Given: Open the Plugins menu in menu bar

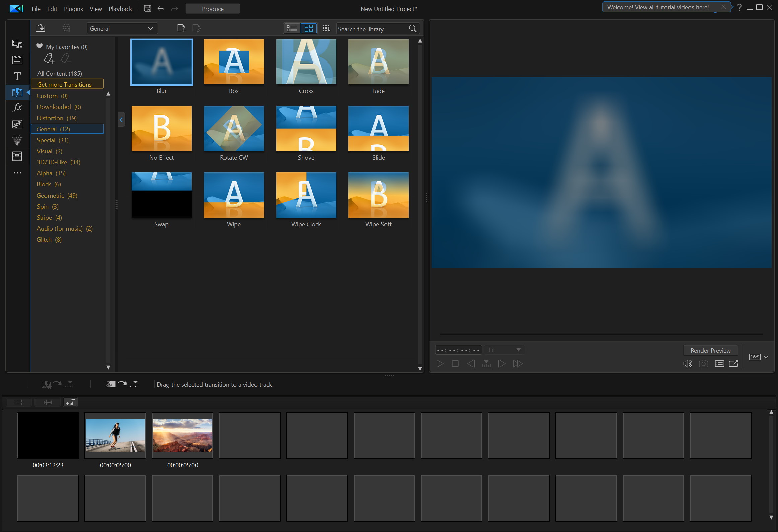Looking at the screenshot, I should point(72,9).
